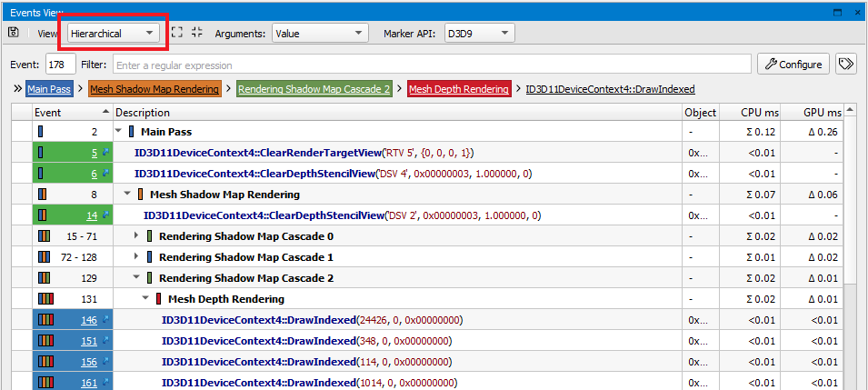
Task: Open the Marker API D3D9 dropdown
Action: pyautogui.click(x=479, y=34)
